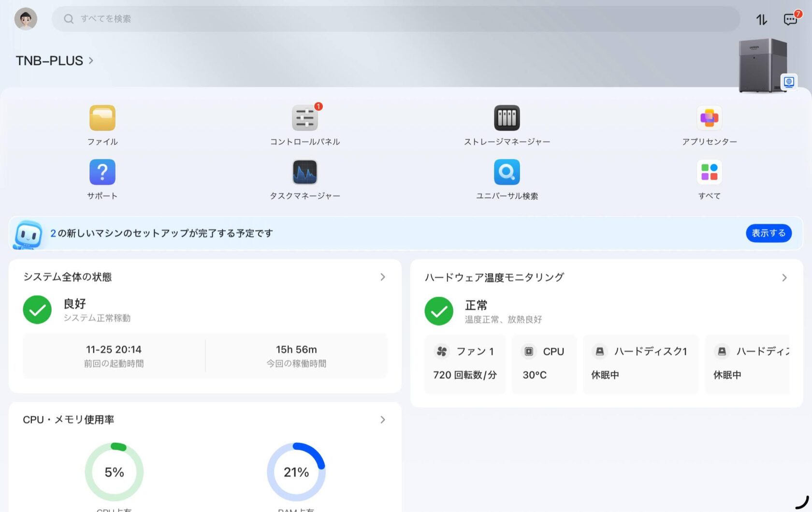The width and height of the screenshot is (812, 512).
Task: Expand CPU・メモリ使用率 panel arrow
Action: coord(382,420)
